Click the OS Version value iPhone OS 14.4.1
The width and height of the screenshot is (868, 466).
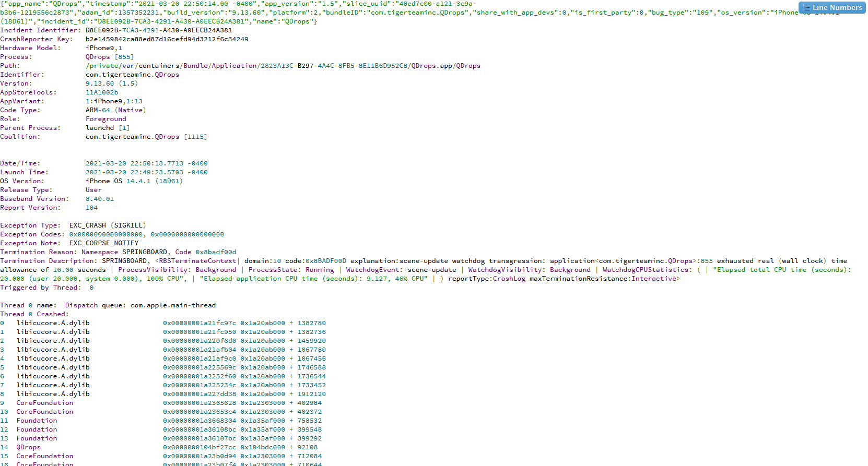coord(118,181)
